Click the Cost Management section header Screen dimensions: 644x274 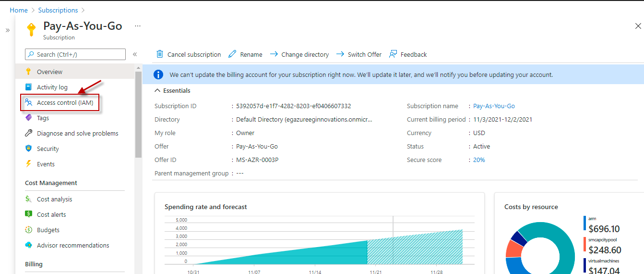coord(51,183)
